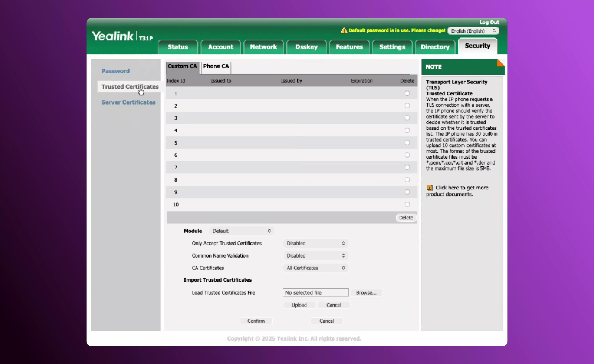Open the Server Certificates page
The image size is (594, 364).
128,102
